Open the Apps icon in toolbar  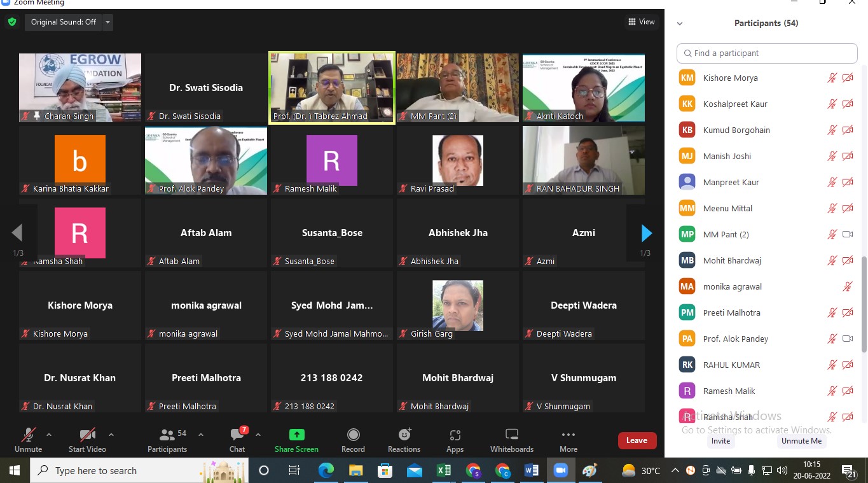(x=455, y=435)
